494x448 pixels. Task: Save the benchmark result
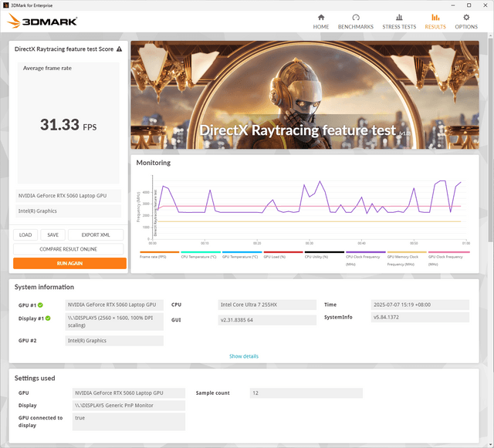click(x=53, y=235)
